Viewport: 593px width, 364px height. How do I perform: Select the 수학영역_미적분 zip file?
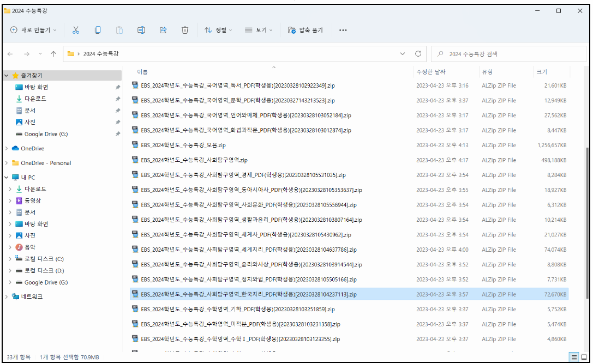pos(240,324)
